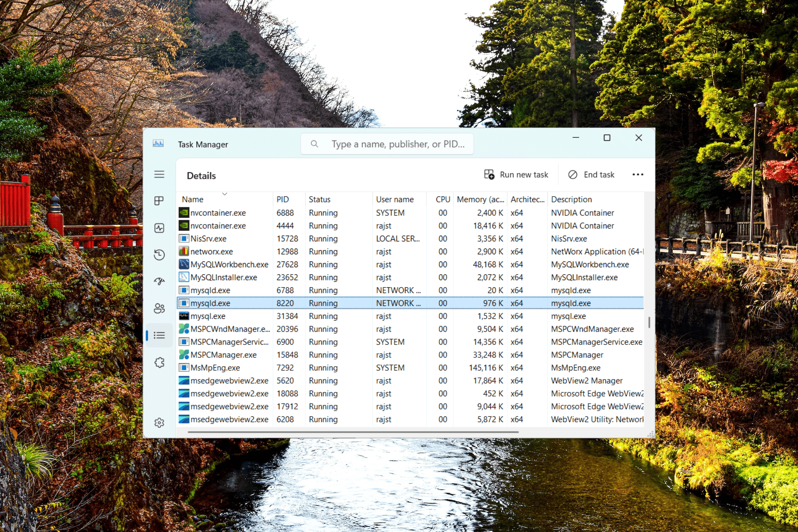The height and width of the screenshot is (532, 798).
Task: Open Task Manager settings gear
Action: [159, 423]
